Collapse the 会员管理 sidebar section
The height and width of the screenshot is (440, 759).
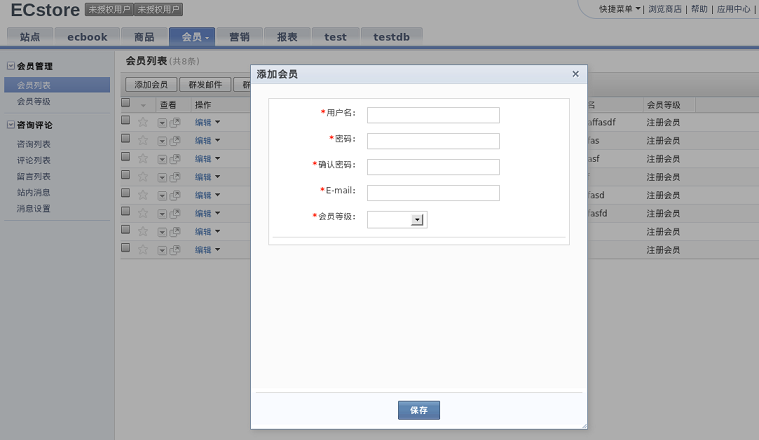pyautogui.click(x=11, y=67)
